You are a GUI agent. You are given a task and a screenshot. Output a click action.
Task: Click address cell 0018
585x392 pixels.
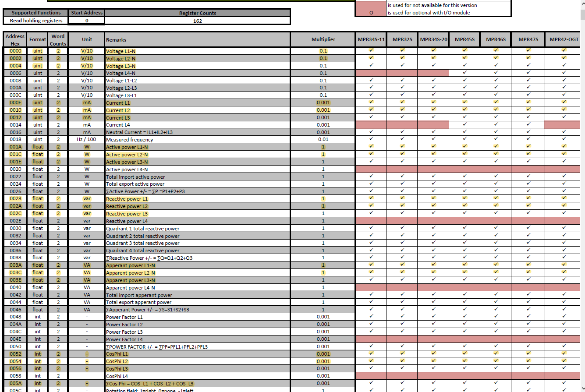[x=15, y=140]
